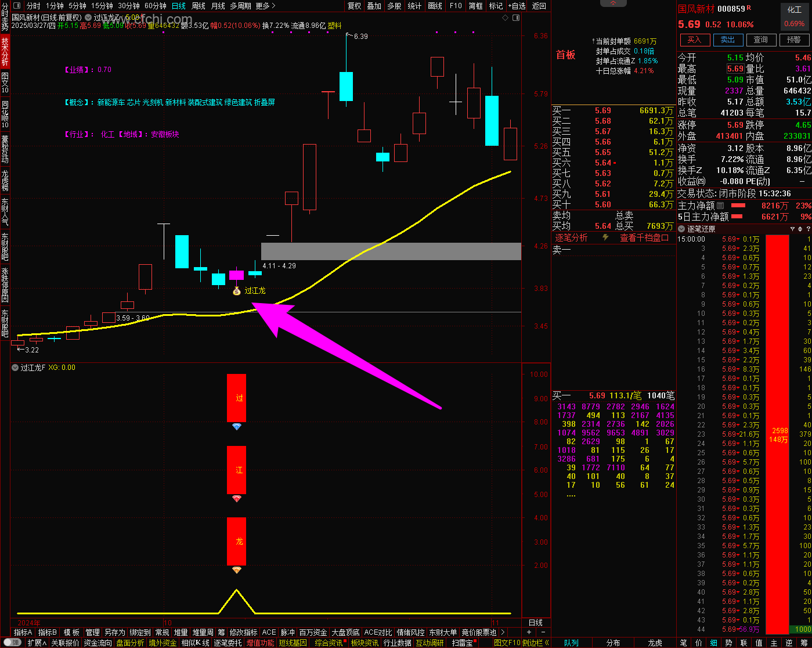Toggle the 简框 simple frame option
Viewport: 812px width, 648px height.
click(x=476, y=6)
